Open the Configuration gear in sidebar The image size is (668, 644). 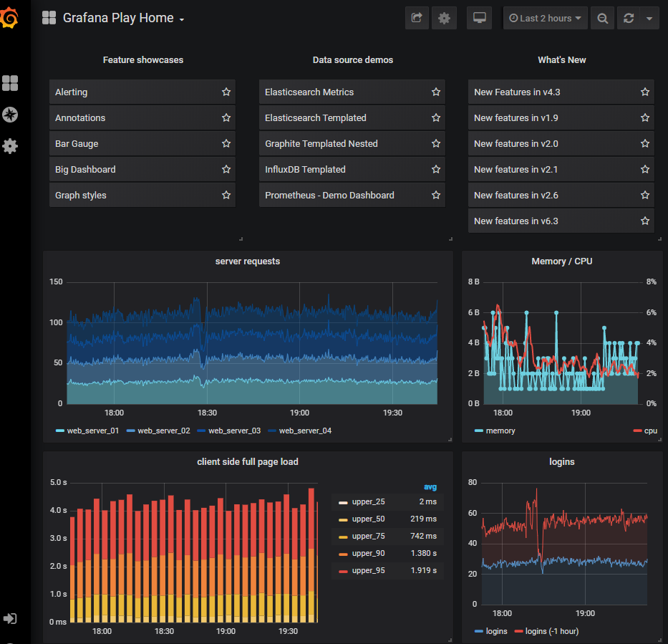click(10, 146)
